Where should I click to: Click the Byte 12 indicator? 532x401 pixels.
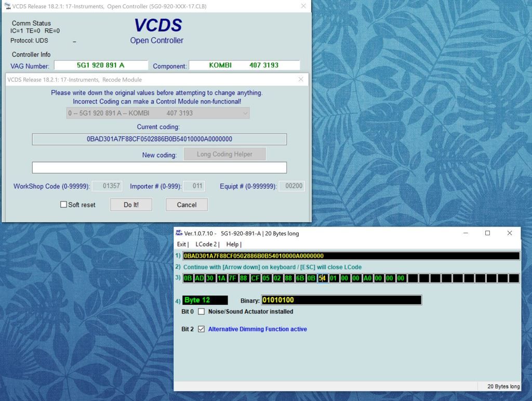[205, 300]
